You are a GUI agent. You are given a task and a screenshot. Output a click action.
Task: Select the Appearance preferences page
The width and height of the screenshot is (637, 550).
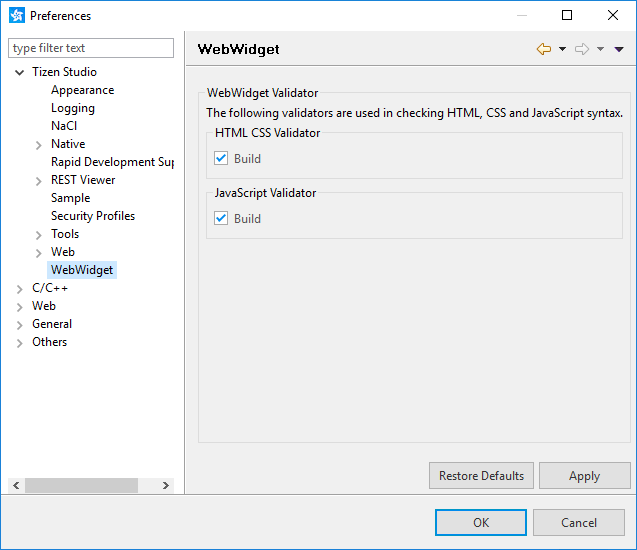pyautogui.click(x=82, y=90)
